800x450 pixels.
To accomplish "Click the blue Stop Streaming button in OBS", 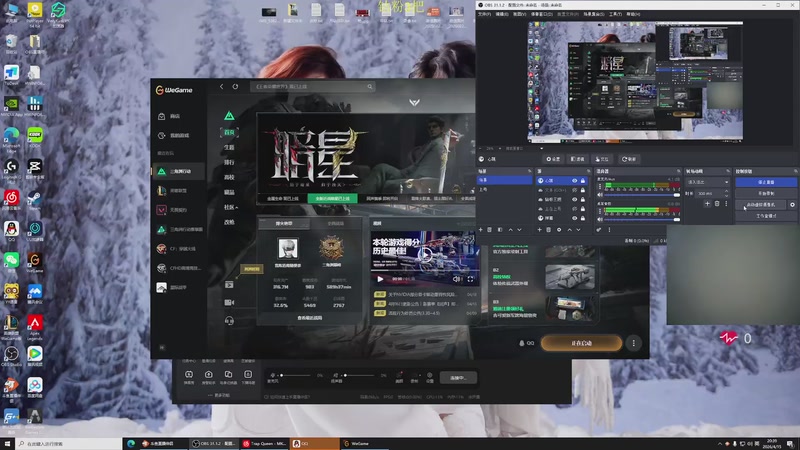I will [766, 182].
